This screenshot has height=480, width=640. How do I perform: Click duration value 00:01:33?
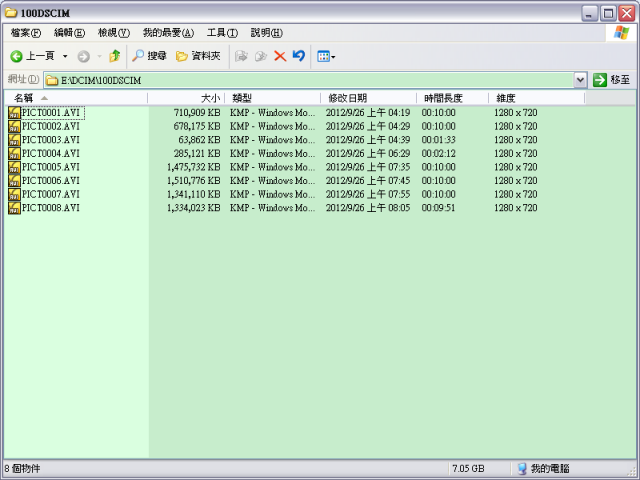point(439,140)
